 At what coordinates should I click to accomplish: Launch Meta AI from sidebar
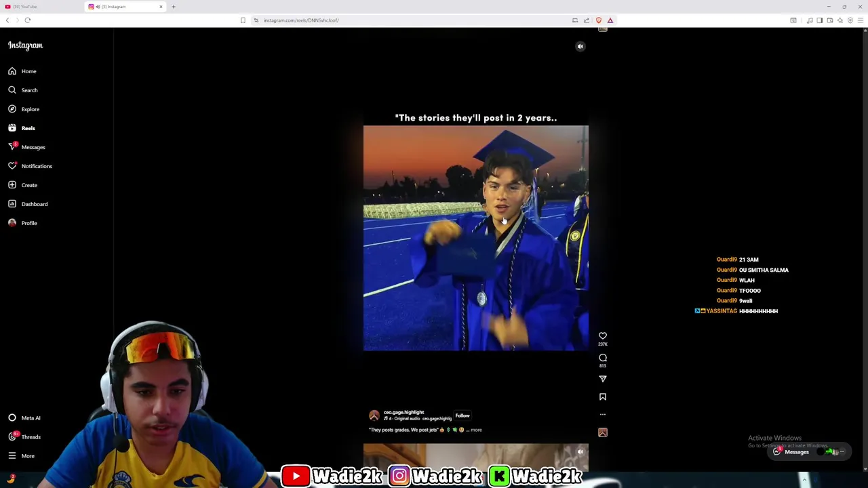pyautogui.click(x=24, y=418)
